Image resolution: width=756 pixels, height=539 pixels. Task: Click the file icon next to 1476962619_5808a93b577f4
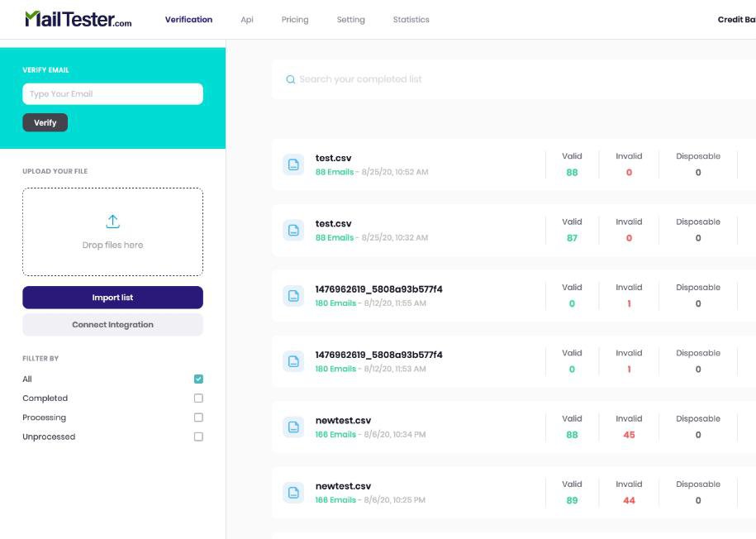[293, 294]
